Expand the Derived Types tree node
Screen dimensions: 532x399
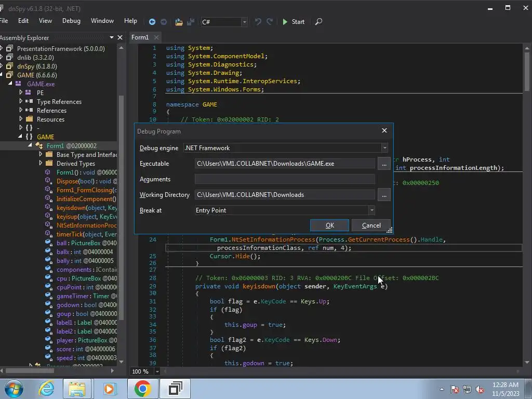pos(41,163)
